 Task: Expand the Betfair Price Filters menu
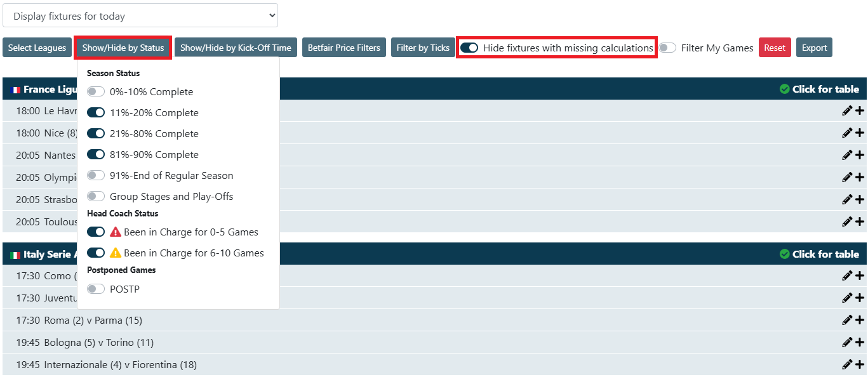(344, 48)
